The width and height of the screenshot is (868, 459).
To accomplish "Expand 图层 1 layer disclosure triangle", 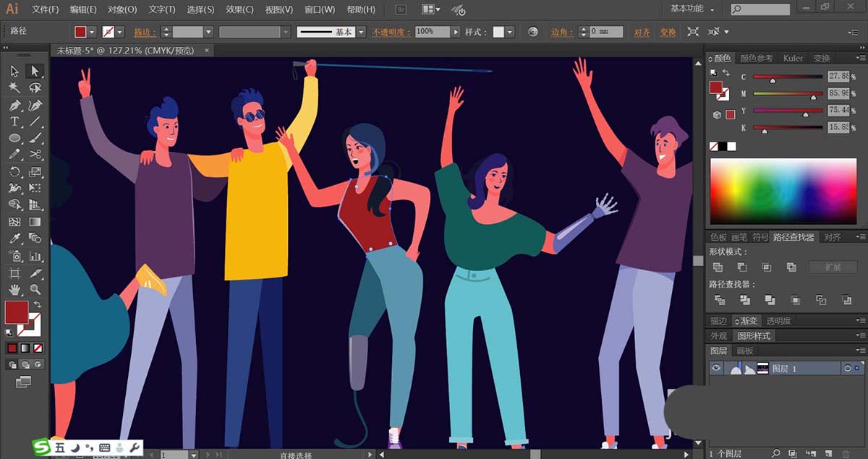I will click(x=749, y=369).
